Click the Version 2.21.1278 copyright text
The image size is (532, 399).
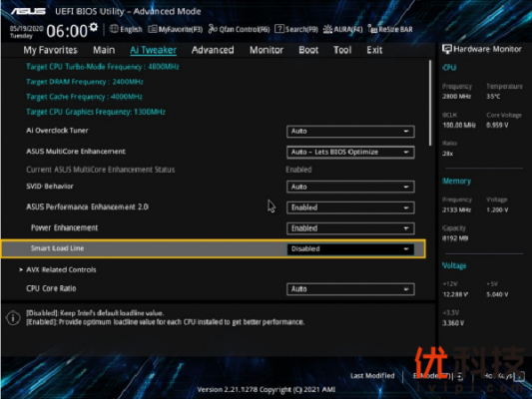(266, 389)
